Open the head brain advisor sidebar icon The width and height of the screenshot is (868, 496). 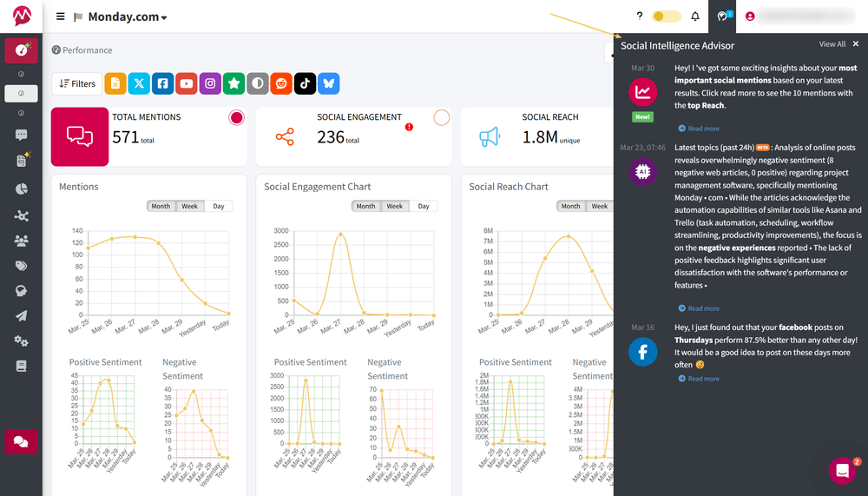[x=22, y=291]
